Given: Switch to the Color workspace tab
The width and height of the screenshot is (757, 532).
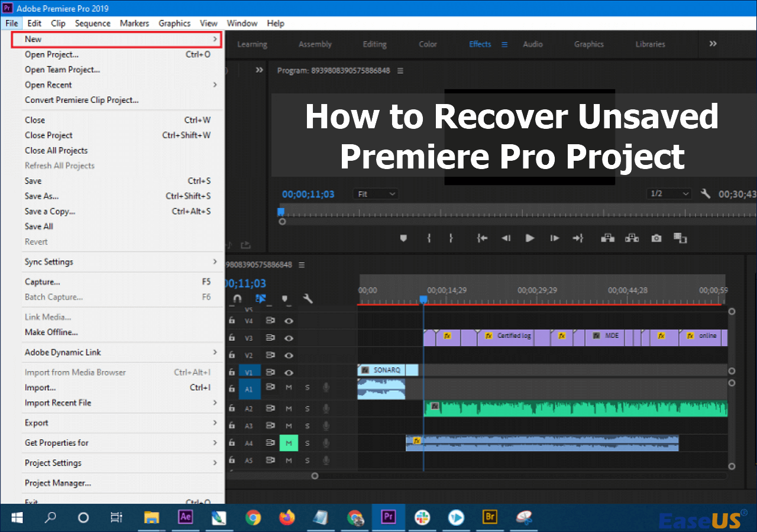Looking at the screenshot, I should coord(428,44).
